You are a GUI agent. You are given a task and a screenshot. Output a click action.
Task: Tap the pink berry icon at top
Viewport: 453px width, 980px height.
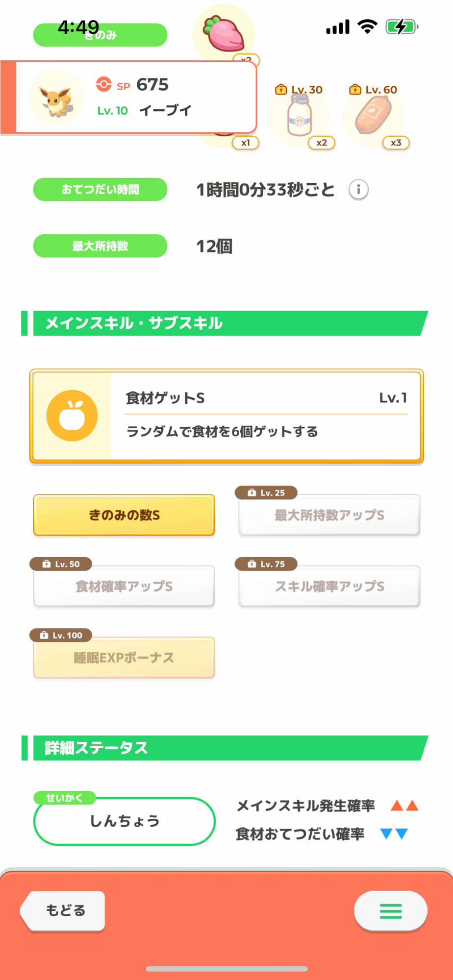coord(225,34)
